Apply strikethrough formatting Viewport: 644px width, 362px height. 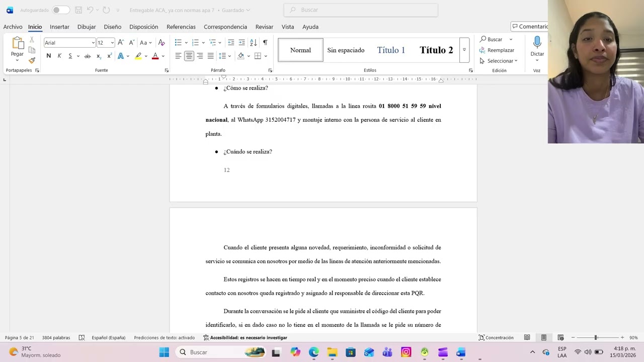coord(87,56)
